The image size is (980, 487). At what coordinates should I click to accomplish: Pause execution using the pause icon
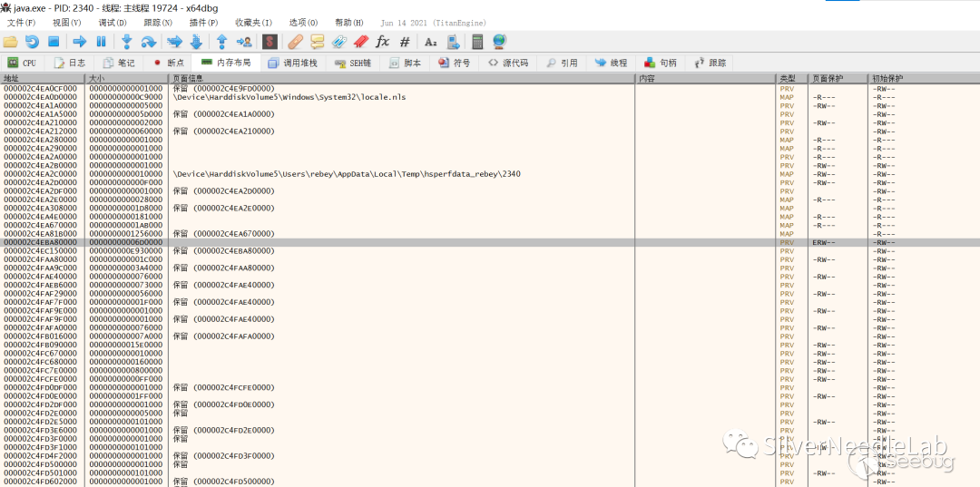[x=101, y=42]
